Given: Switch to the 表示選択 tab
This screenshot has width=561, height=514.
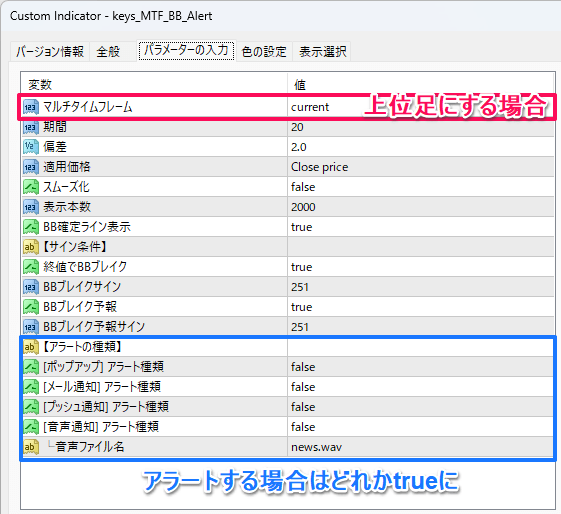Looking at the screenshot, I should click(x=323, y=52).
